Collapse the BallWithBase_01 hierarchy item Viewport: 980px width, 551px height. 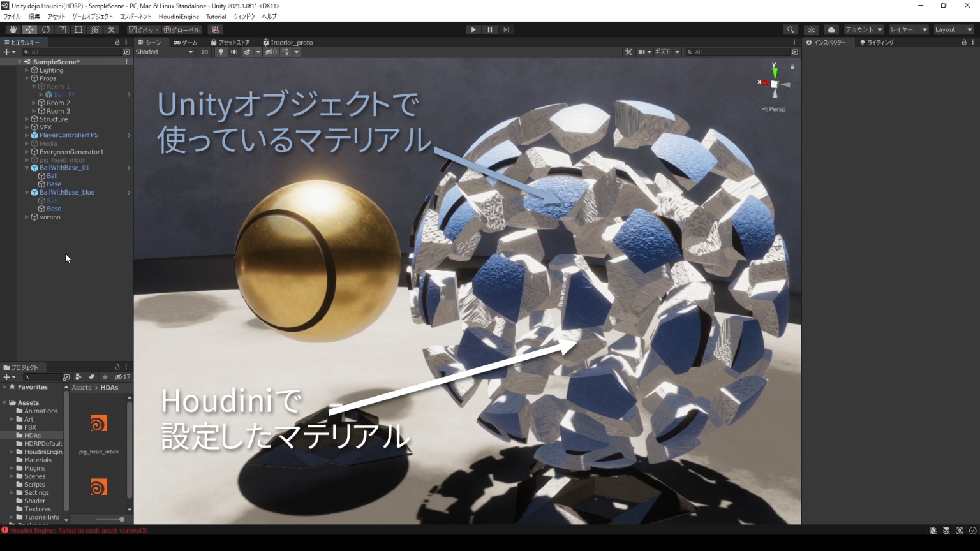point(26,168)
